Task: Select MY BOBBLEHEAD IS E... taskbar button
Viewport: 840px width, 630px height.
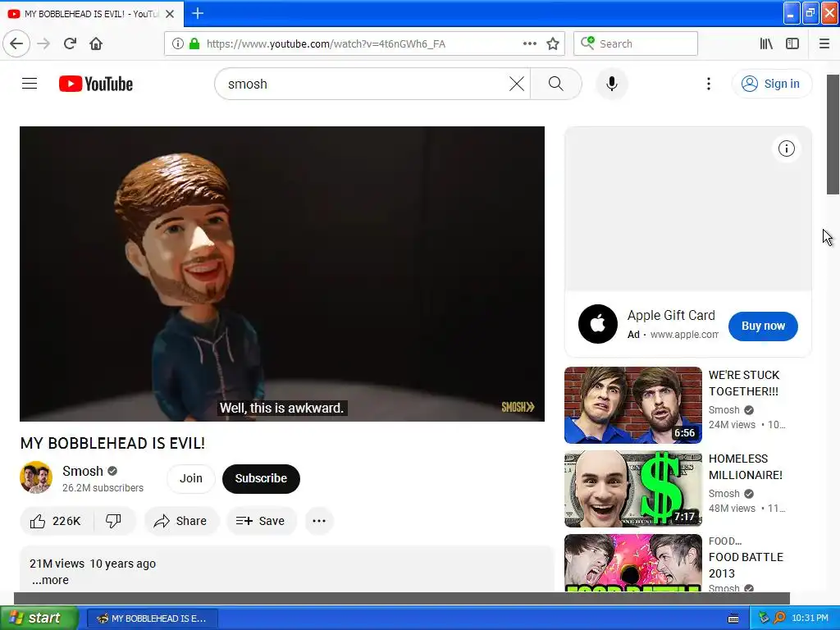Action: pyautogui.click(x=152, y=619)
